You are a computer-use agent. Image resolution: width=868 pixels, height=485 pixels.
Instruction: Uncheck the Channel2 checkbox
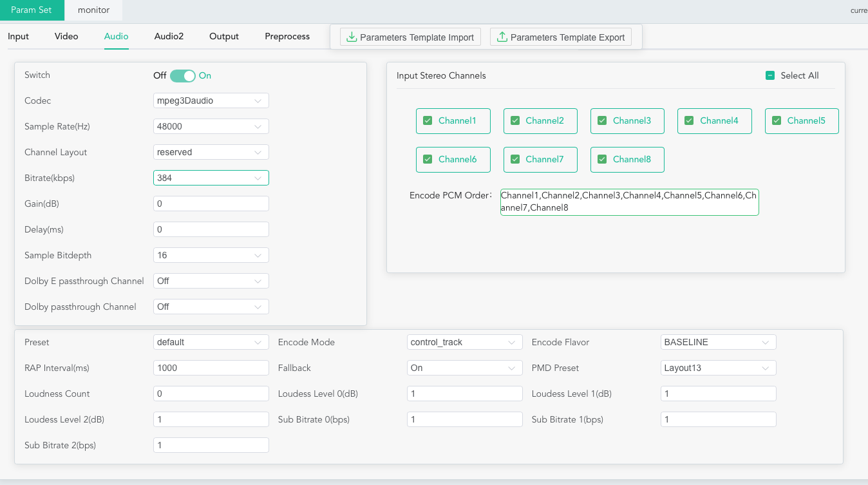[514, 120]
